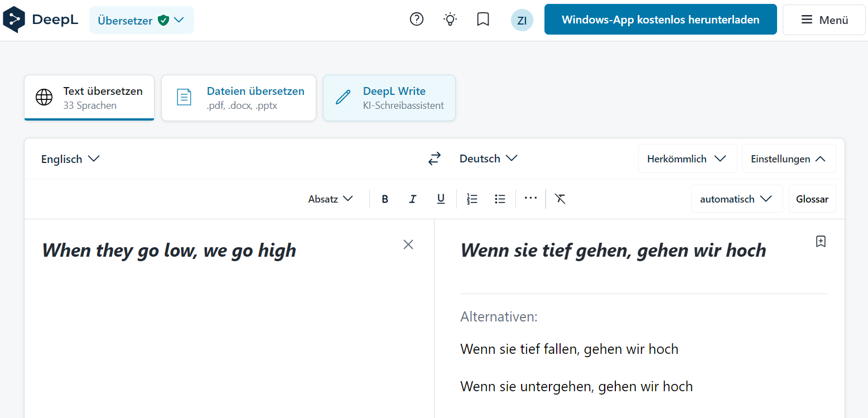Open the automatisch formality dropdown
Viewport: 868px width, 418px height.
point(736,199)
